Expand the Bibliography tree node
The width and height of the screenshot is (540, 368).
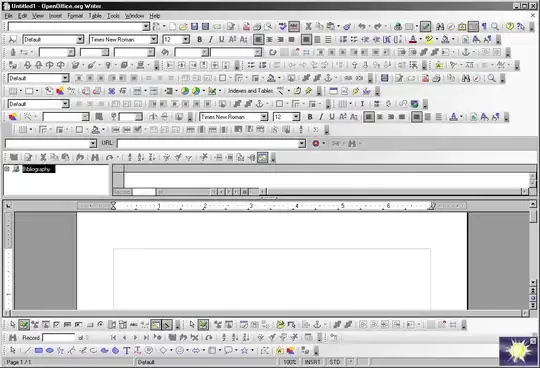pyautogui.click(x=7, y=169)
